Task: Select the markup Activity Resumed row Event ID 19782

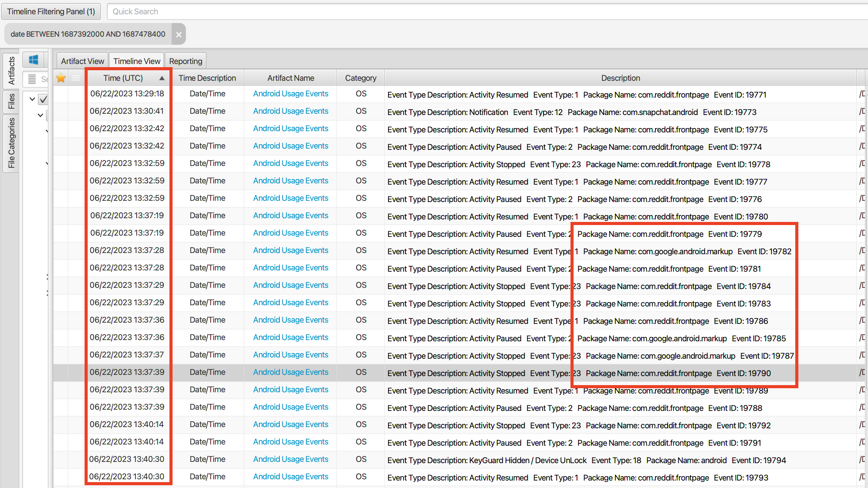Action: point(589,251)
